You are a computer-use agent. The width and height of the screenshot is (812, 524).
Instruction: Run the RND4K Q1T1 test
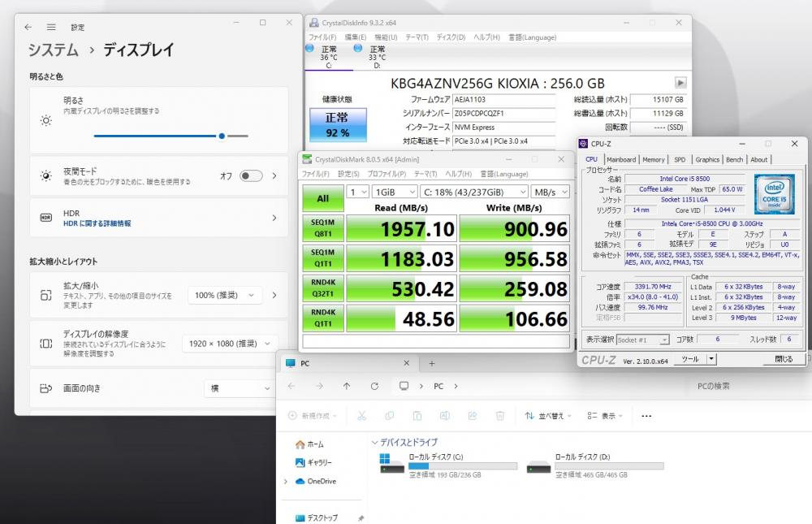click(x=322, y=318)
